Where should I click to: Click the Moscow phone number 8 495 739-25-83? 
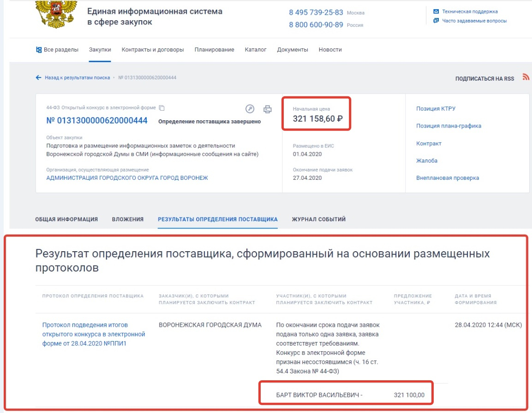click(x=316, y=12)
